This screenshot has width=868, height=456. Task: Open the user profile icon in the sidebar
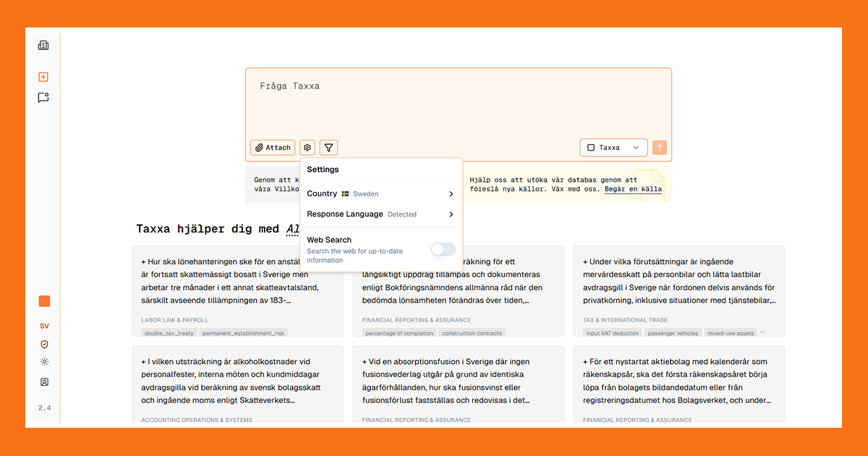coord(44,381)
